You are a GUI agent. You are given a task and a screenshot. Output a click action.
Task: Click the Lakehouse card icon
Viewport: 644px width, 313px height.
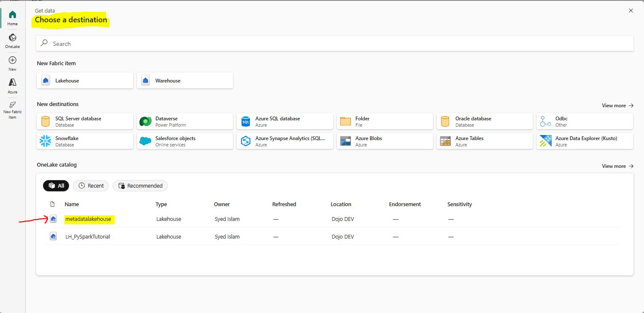click(46, 80)
